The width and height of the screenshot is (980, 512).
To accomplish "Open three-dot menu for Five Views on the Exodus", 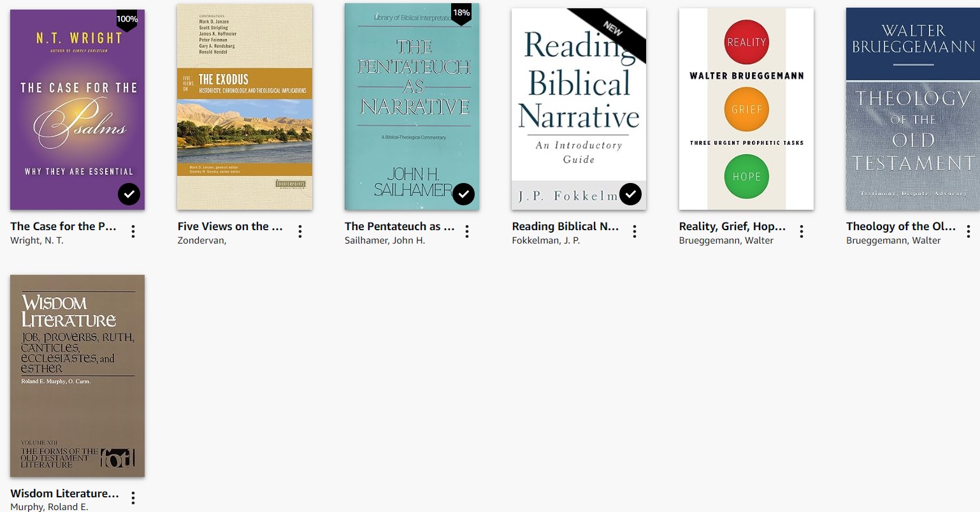I will coord(300,232).
